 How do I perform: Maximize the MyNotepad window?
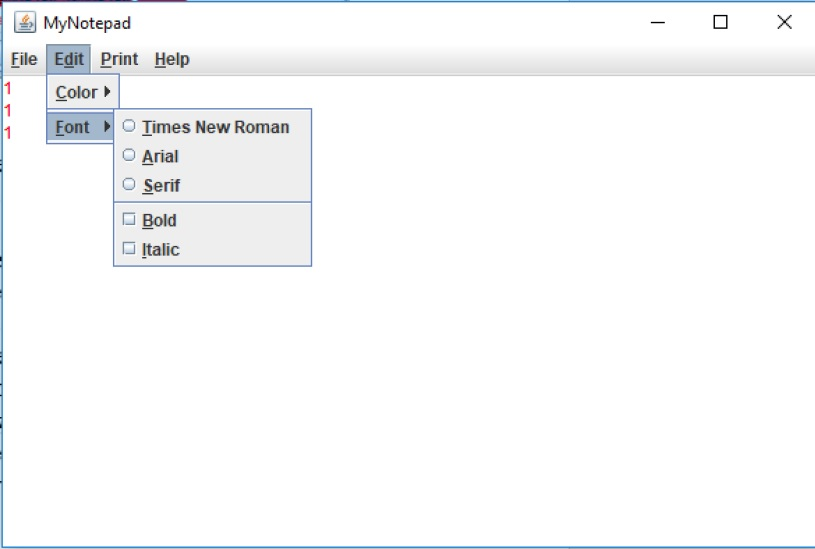tap(720, 22)
